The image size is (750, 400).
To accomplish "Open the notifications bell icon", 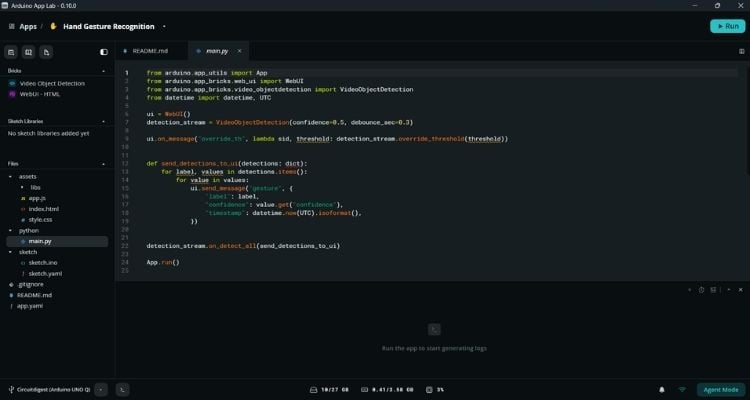I will (662, 389).
